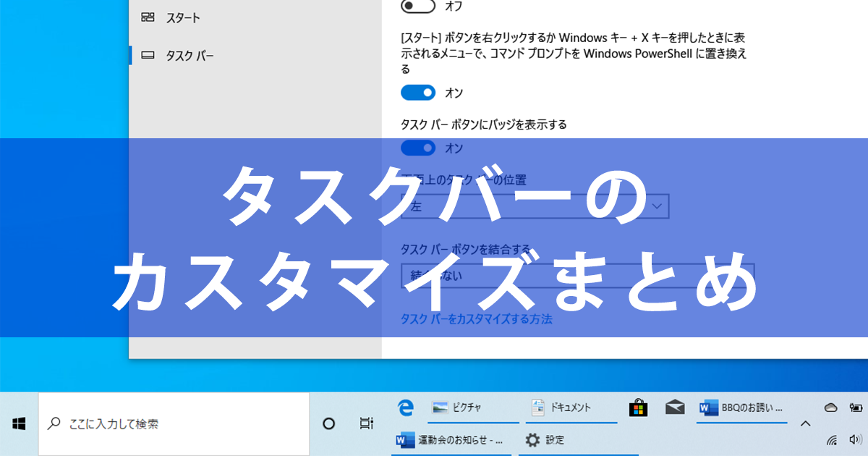Viewport: 868px width, 456px height.
Task: Open Task View from the taskbar
Action: (366, 423)
